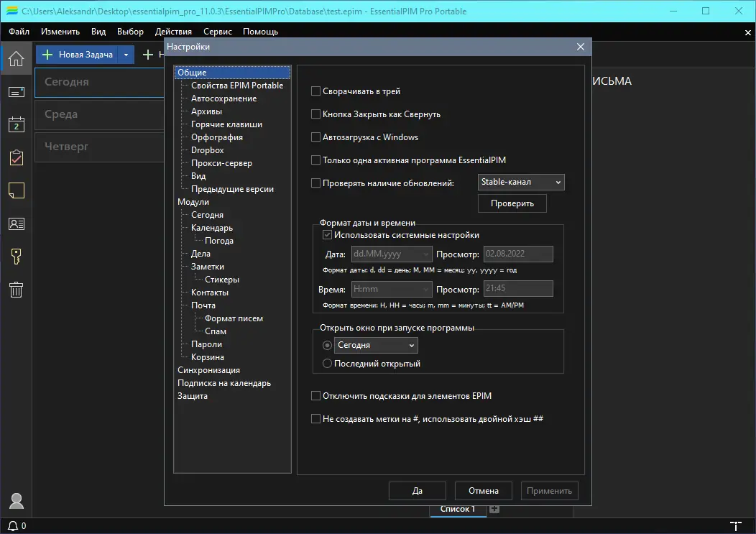
Task: Click the date preview field 02.08.2022
Action: [x=518, y=254]
